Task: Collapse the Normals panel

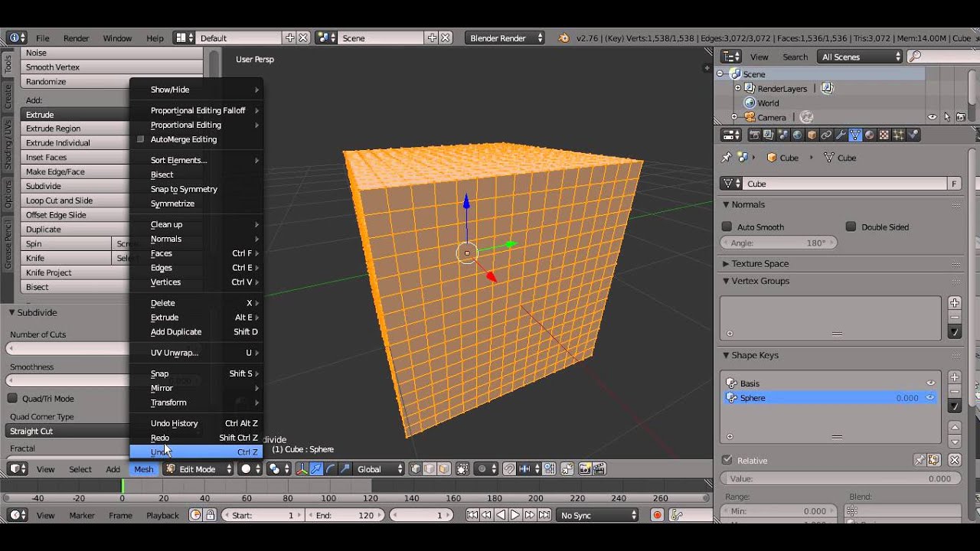Action: (727, 204)
